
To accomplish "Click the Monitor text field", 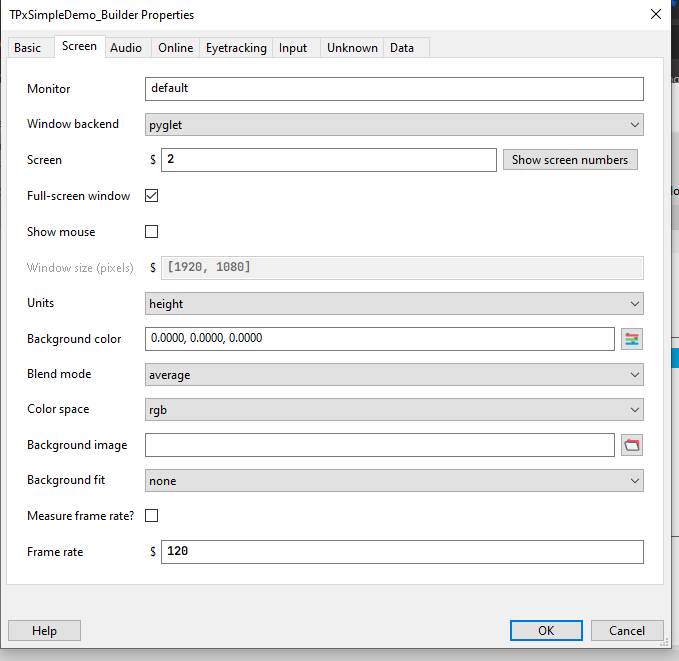I will coord(394,89).
